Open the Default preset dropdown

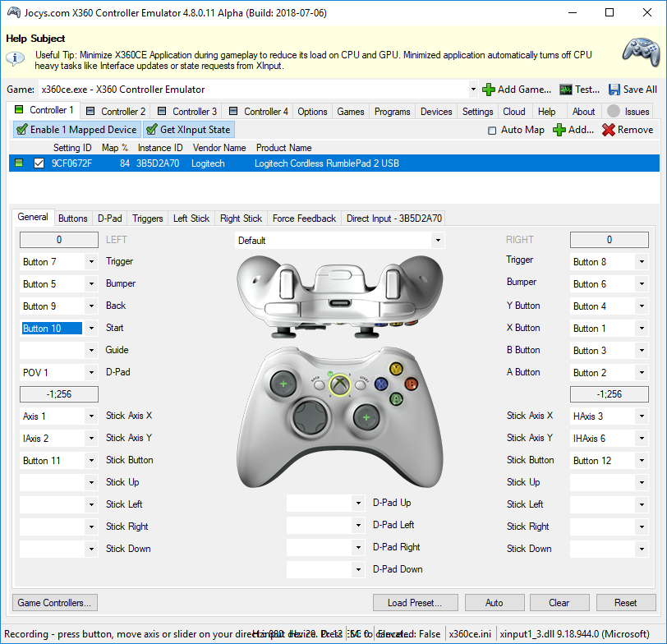point(438,241)
